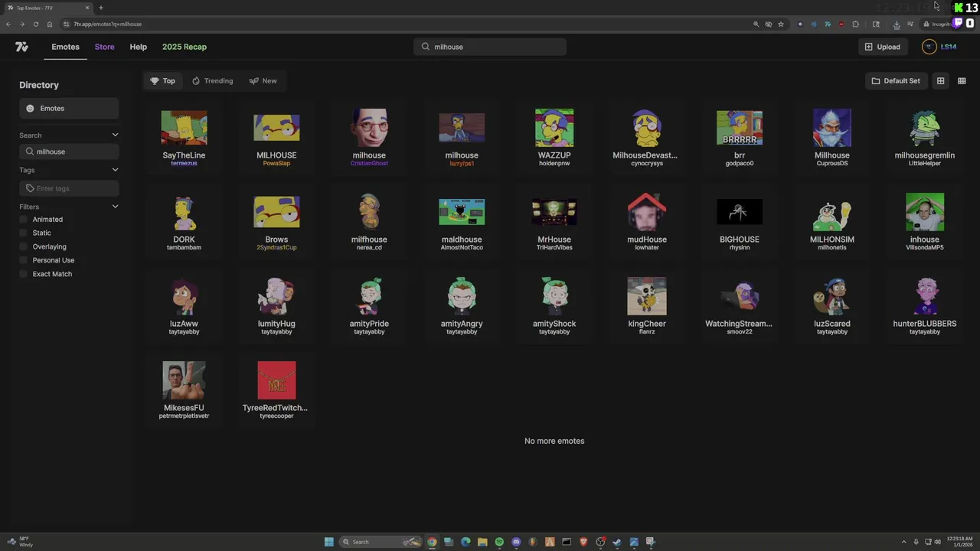This screenshot has width=980, height=551.
Task: Open the kingCheer emote
Action: (x=647, y=306)
